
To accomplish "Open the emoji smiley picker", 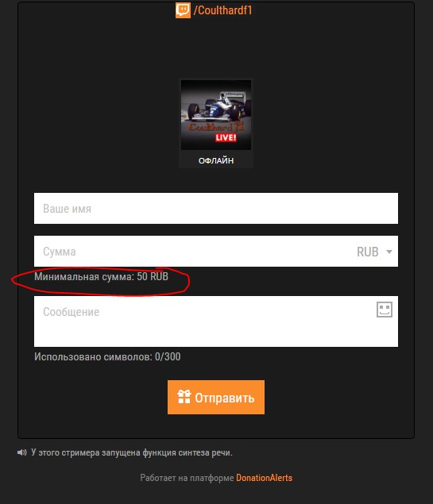I will [384, 310].
